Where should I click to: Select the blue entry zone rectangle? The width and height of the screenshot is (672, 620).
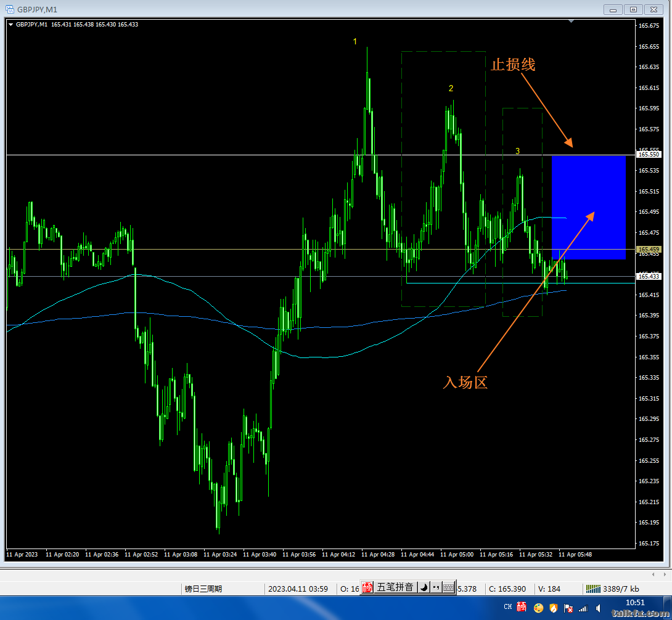588,207
